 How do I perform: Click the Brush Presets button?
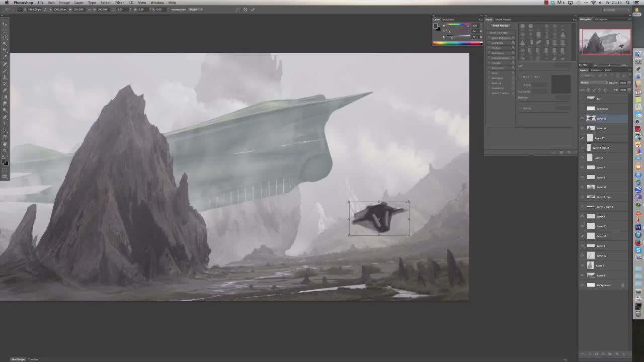pyautogui.click(x=500, y=26)
